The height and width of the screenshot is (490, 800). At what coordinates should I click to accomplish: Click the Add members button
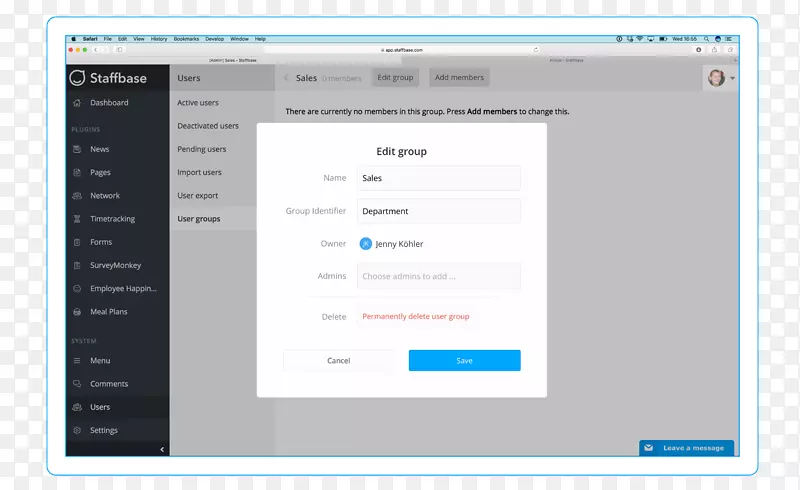coord(459,78)
